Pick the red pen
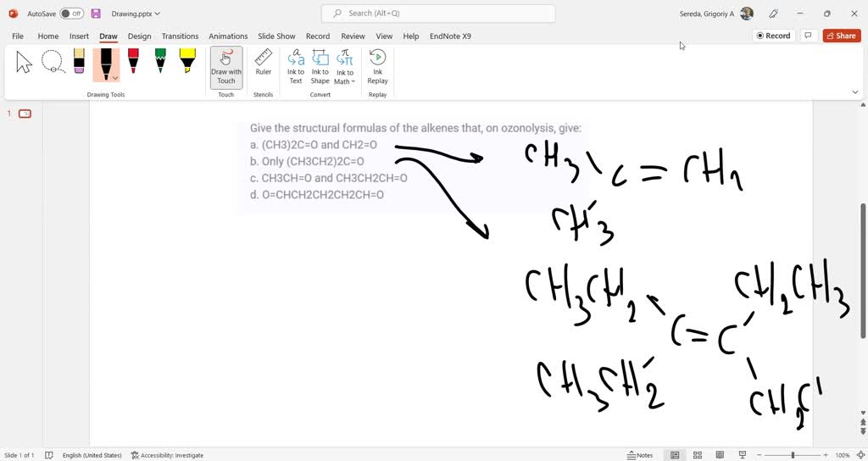This screenshot has height=461, width=868. tap(133, 62)
